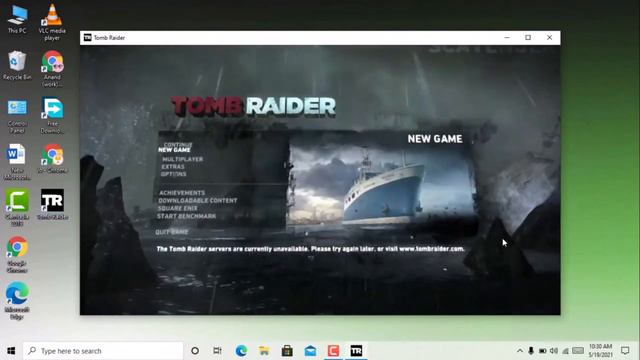This screenshot has height=360, width=640.
Task: Click battery icon in system tray
Action: [x=542, y=351]
